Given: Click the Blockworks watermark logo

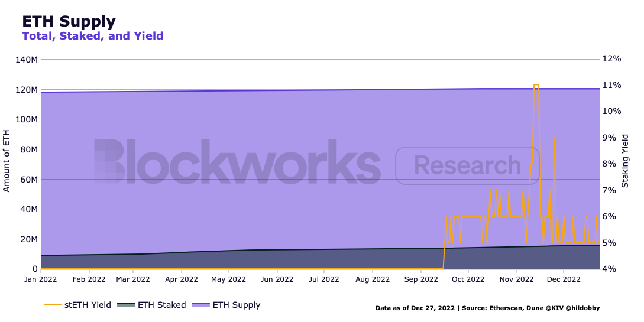Looking at the screenshot, I should 237,162.
